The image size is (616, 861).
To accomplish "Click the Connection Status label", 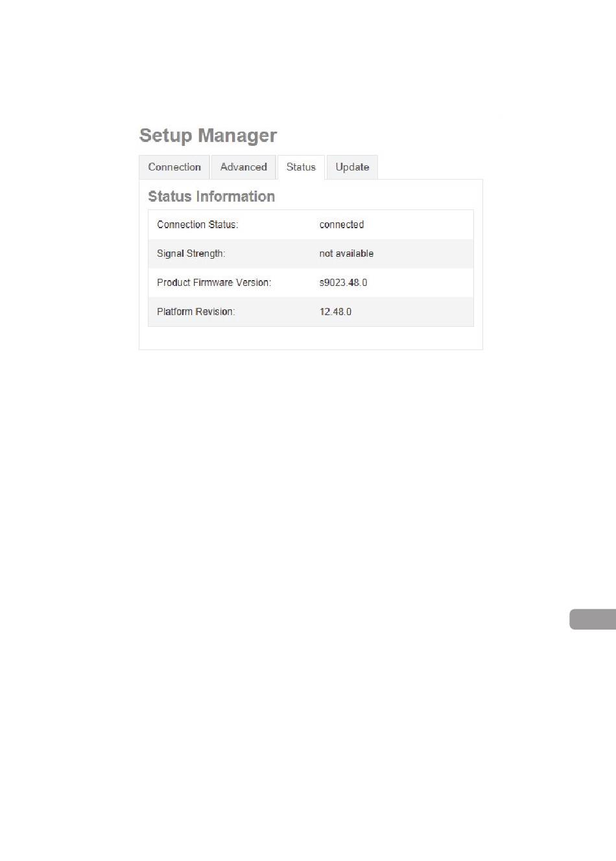I will click(198, 225).
